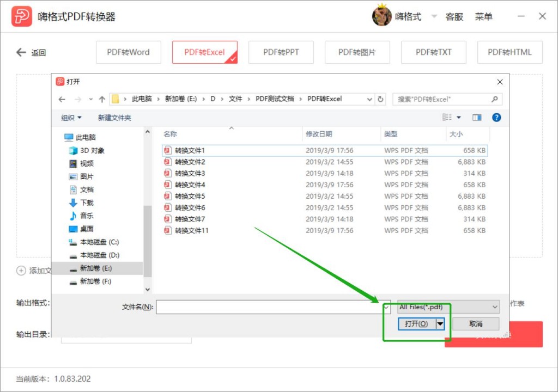Select 本地磁盘 (C:) drive
558x392 pixels.
click(x=94, y=242)
